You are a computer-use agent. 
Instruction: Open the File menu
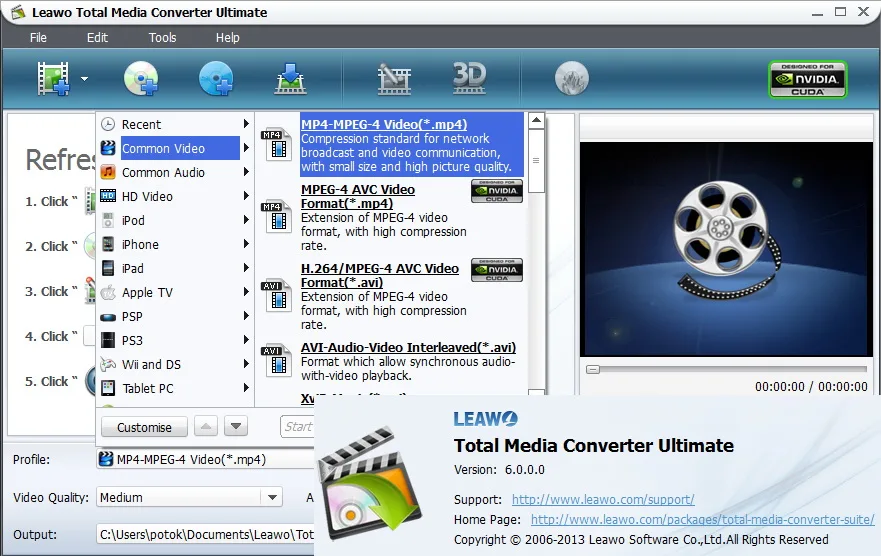(x=38, y=38)
